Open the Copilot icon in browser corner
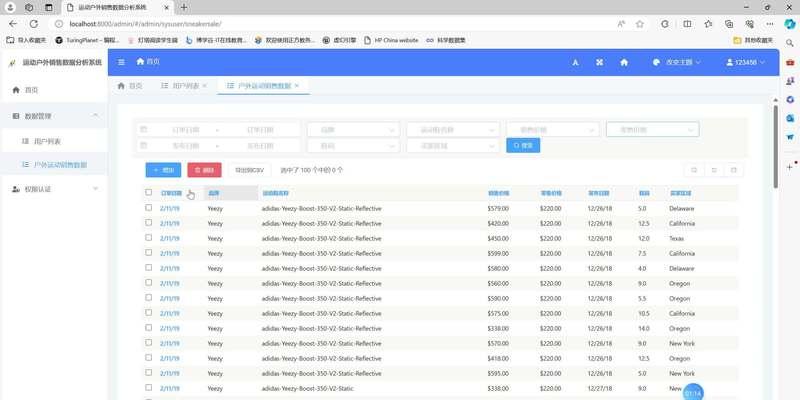Screen dimensions: 800x400 tap(790, 24)
